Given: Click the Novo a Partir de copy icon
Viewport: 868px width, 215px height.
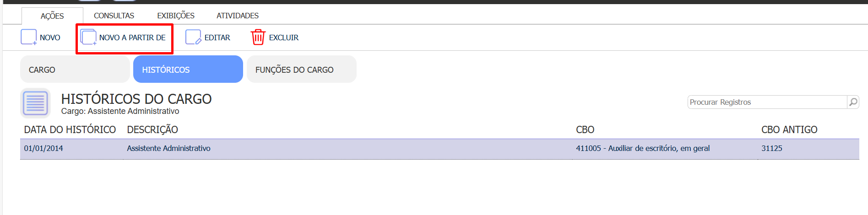Looking at the screenshot, I should click(88, 37).
